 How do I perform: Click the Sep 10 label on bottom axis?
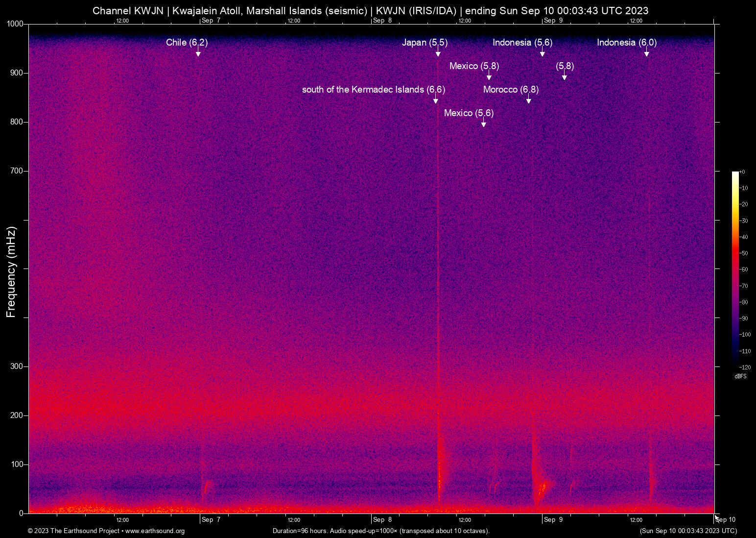coord(726,520)
